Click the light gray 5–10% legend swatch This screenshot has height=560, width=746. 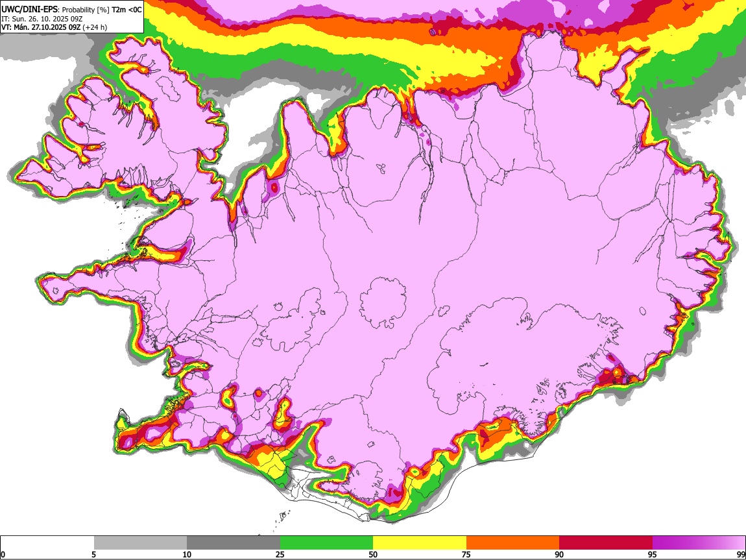(140, 542)
